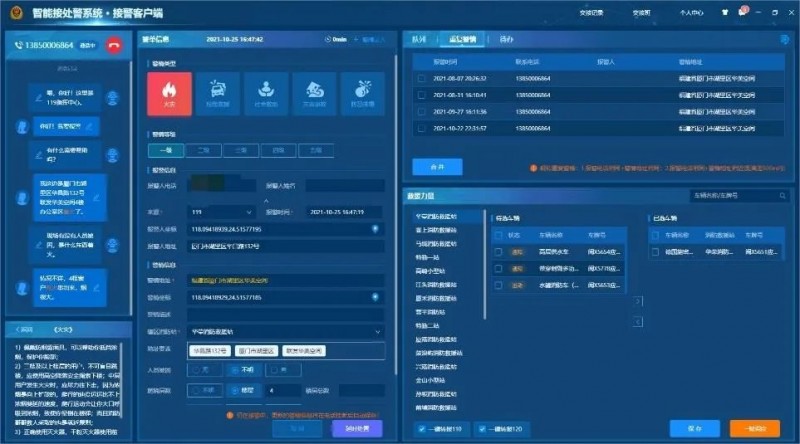The image size is (800, 444).
Task: Toggle the 一键转警110 checkbox
Action: click(x=421, y=428)
